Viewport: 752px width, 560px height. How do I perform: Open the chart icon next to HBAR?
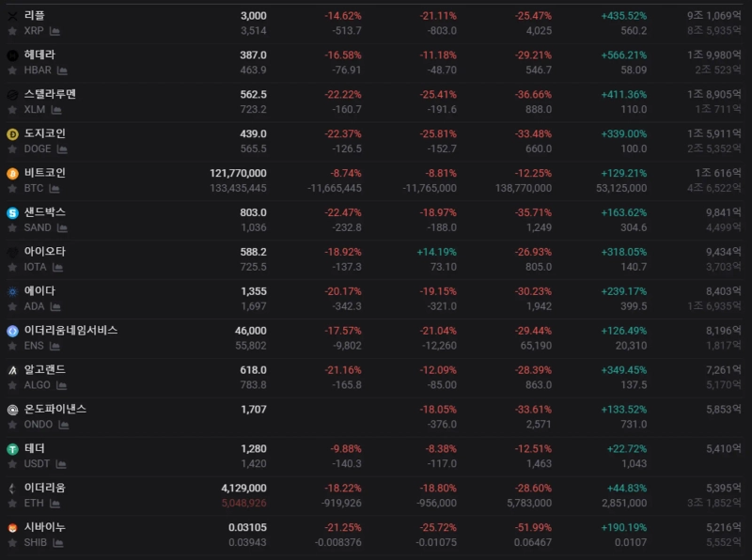pos(62,70)
